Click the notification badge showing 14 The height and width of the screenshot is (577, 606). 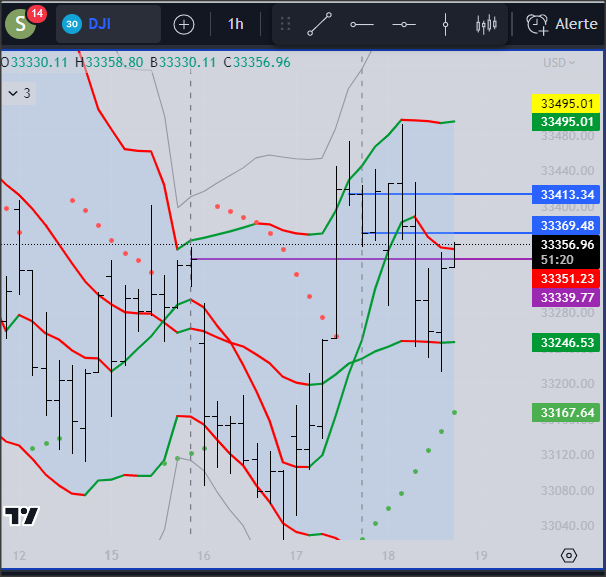pos(37,14)
